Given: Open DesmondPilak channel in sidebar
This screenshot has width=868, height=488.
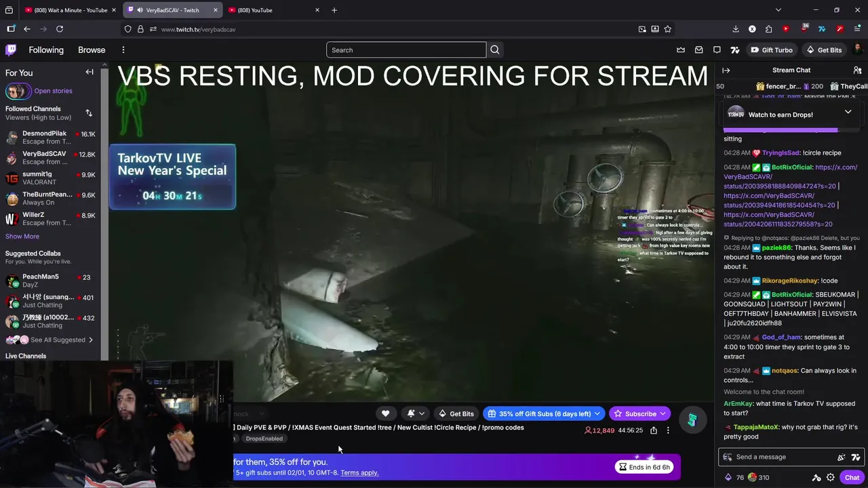Looking at the screenshot, I should [50, 138].
